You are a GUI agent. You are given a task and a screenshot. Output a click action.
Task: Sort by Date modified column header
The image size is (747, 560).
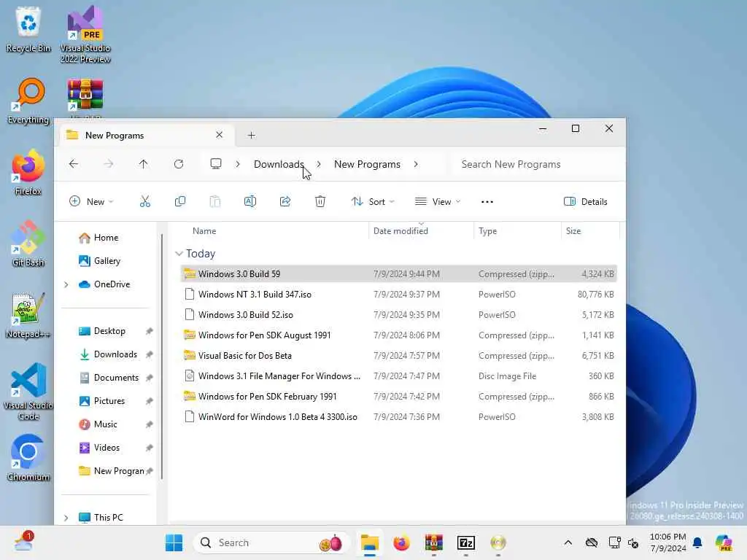400,231
